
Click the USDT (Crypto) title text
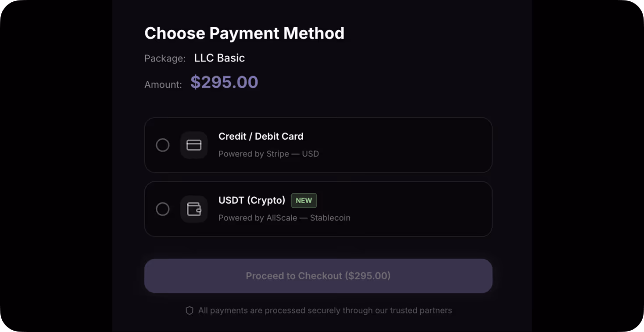252,201
